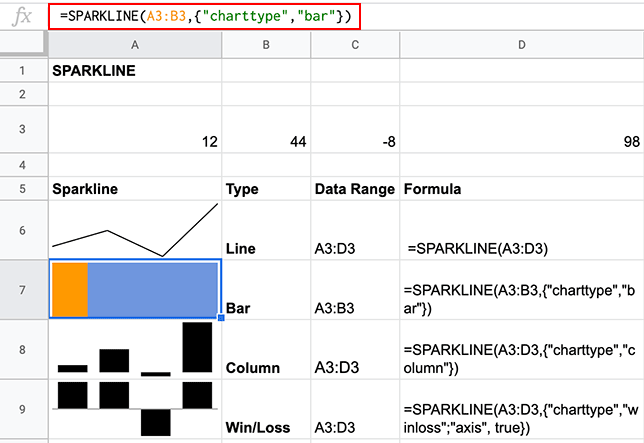
Task: Click the winloss charttype formula cell
Action: pos(522,409)
